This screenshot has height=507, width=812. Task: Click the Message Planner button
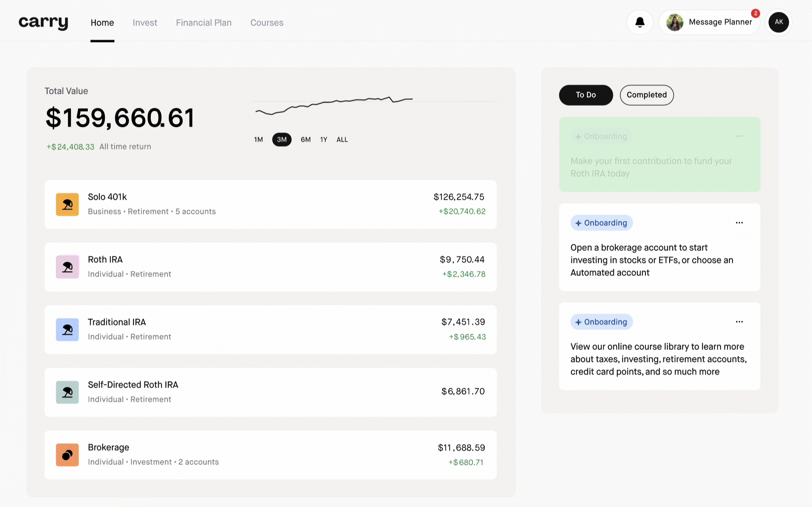tap(709, 22)
